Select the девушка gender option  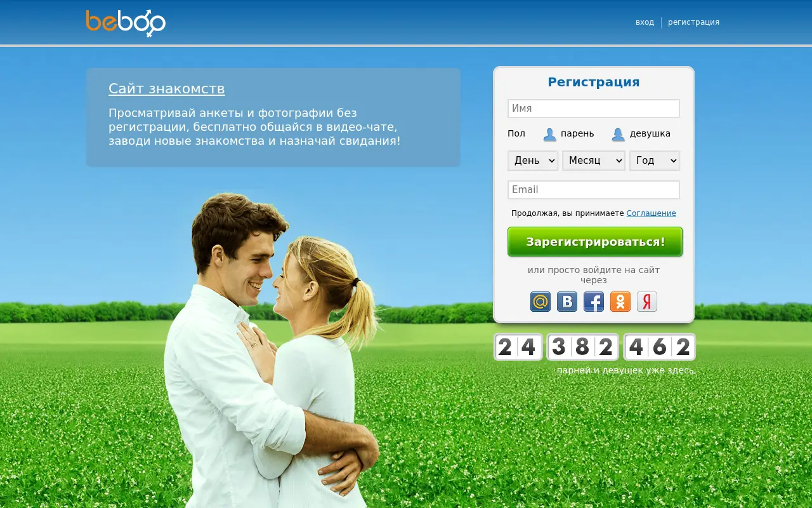click(641, 134)
